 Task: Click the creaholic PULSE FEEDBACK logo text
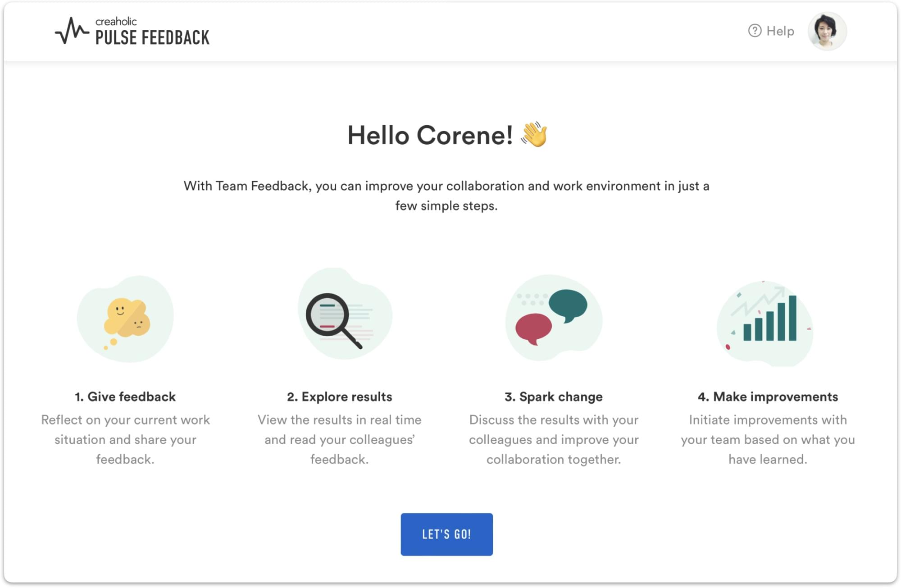(x=152, y=32)
